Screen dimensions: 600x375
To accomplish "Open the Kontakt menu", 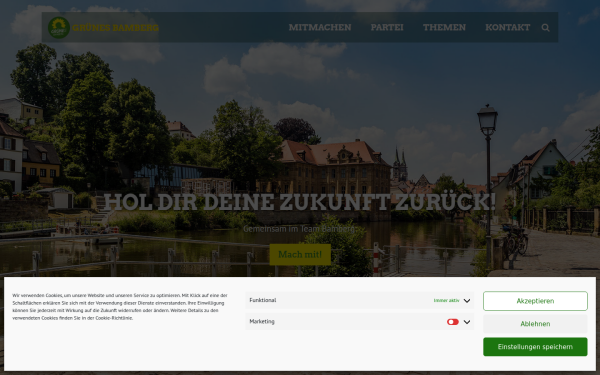I will 508,28.
